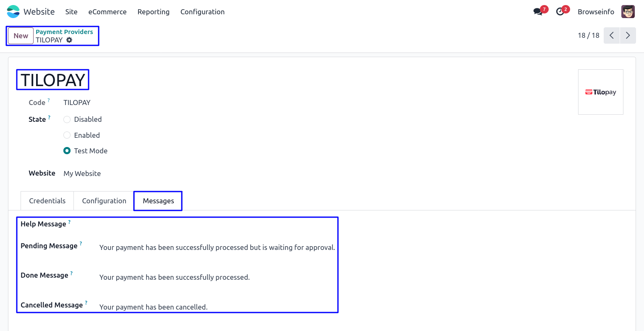Click the Tilopay logo image
Viewport: 644px width, 331px height.
pos(601,92)
